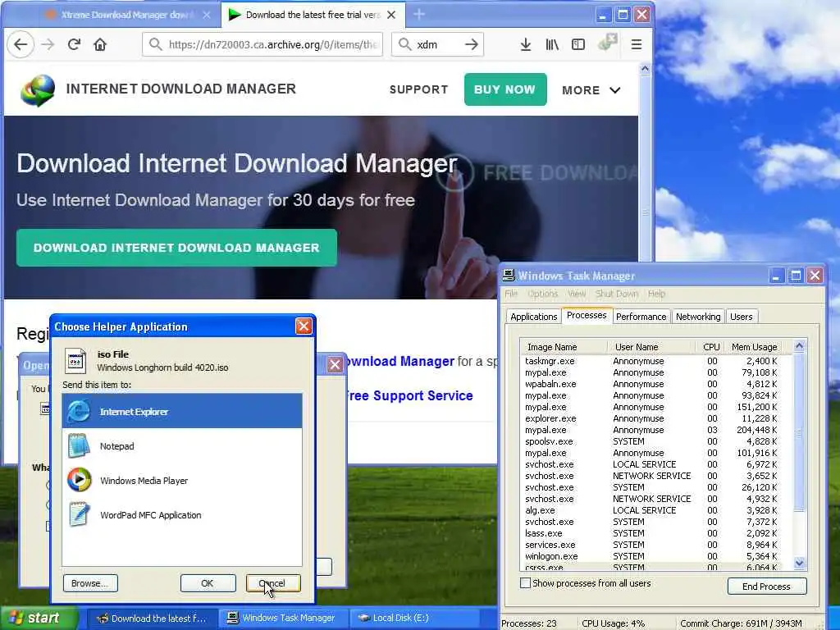Click the browser forward arrow
840x630 pixels.
[x=48, y=44]
